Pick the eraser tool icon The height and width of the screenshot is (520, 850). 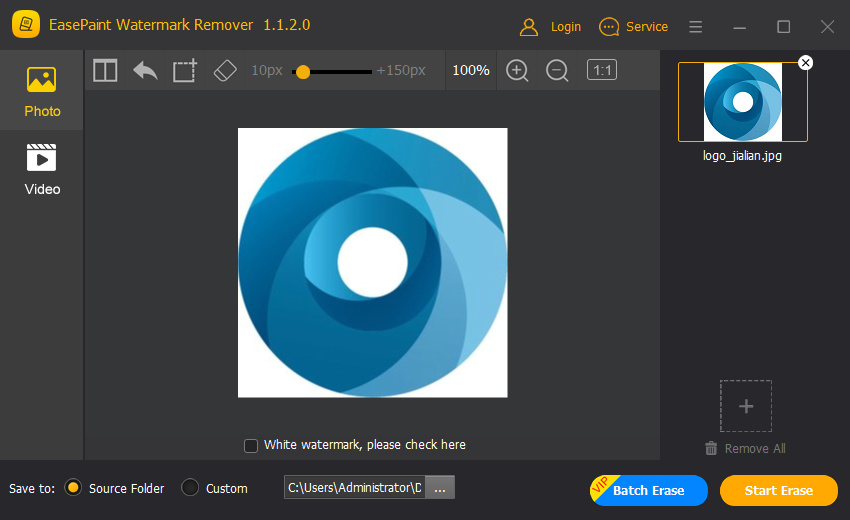225,70
